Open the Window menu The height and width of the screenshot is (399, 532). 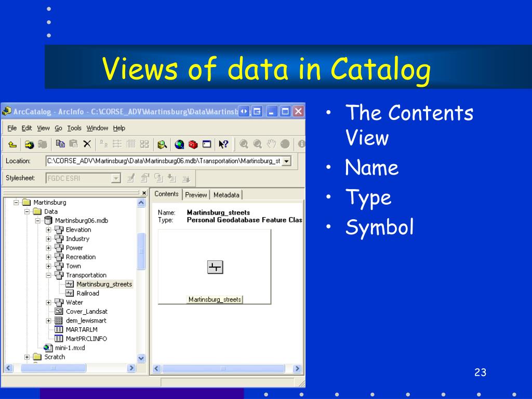(97, 128)
